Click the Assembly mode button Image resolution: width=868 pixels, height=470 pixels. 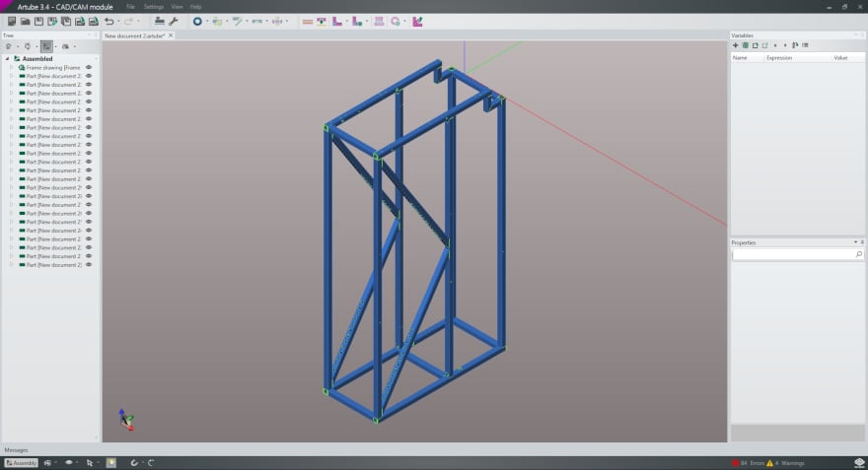[x=22, y=462]
